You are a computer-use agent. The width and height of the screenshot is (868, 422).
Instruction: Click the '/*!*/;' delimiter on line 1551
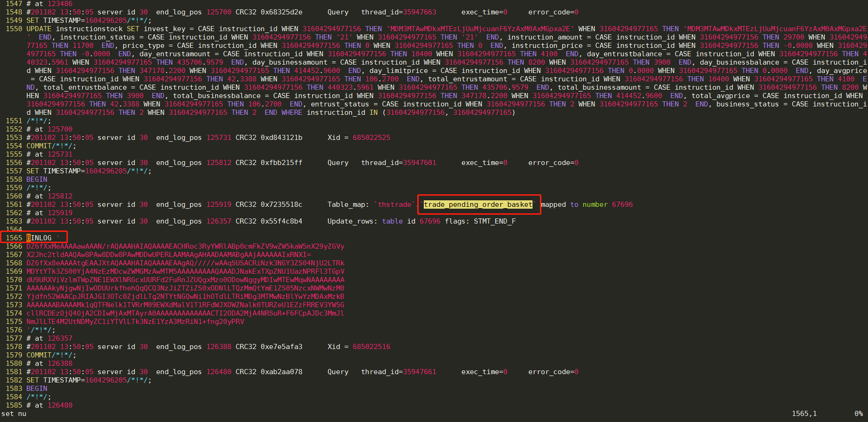click(x=39, y=121)
